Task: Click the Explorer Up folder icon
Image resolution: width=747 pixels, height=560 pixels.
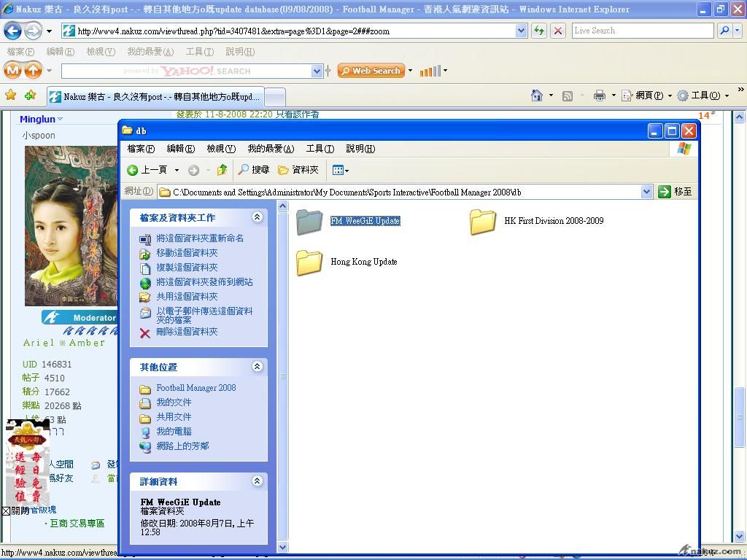Action: [x=222, y=170]
